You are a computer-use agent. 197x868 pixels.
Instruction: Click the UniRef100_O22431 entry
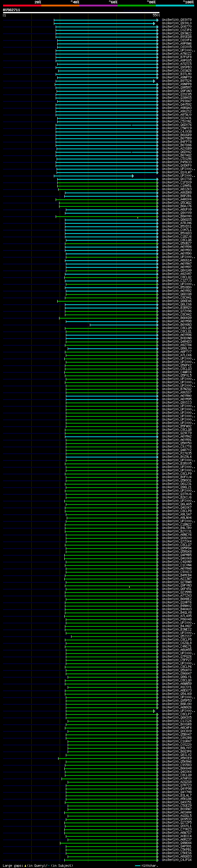coord(177,118)
